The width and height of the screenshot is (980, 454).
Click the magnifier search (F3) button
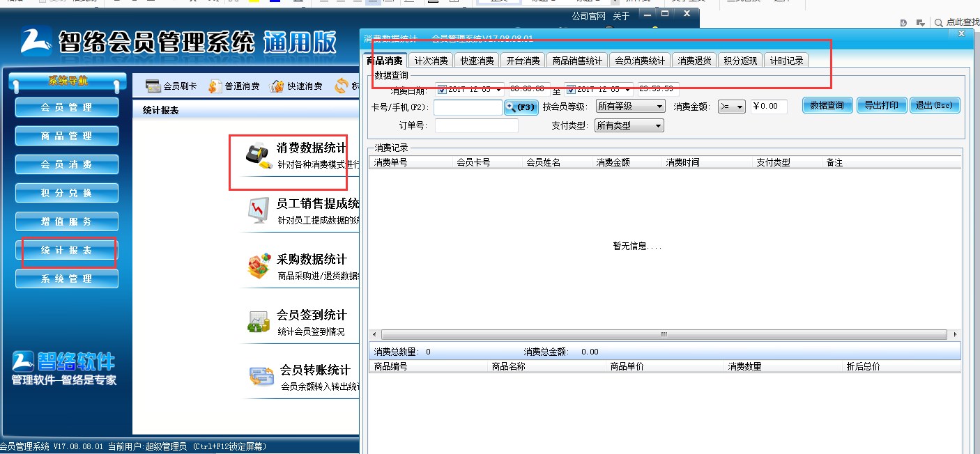tap(521, 107)
